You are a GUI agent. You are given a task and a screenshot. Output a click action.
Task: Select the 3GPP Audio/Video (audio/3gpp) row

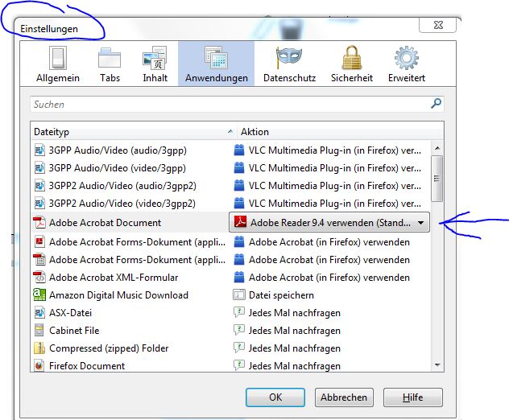230,150
